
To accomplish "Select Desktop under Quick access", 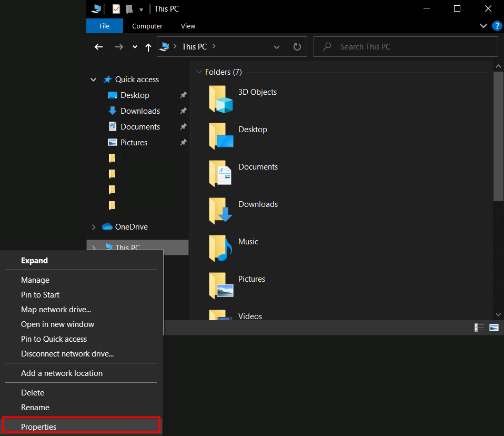I will coord(135,95).
